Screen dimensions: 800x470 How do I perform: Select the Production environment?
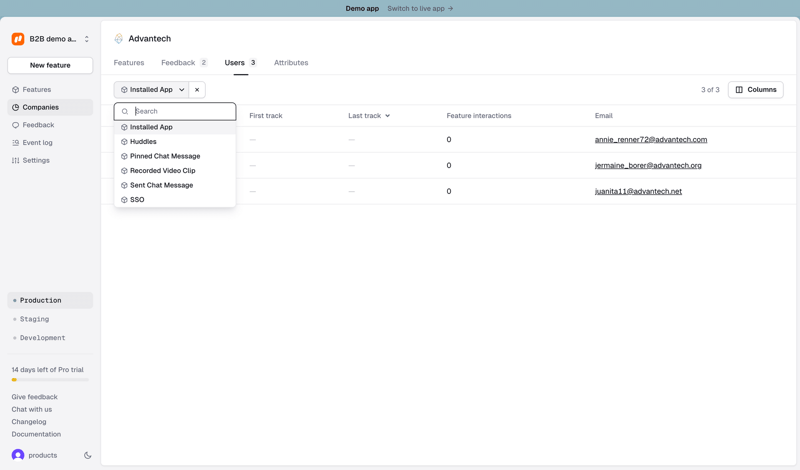50,301
